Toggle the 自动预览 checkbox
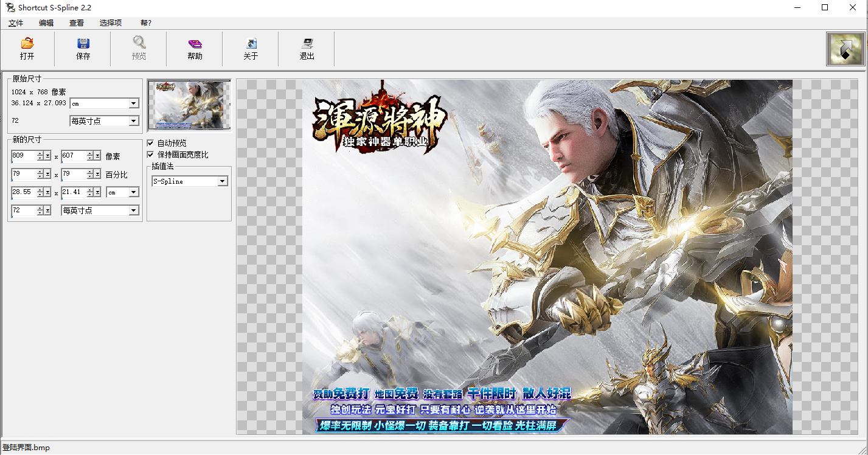Image resolution: width=868 pixels, height=455 pixels. (x=151, y=143)
